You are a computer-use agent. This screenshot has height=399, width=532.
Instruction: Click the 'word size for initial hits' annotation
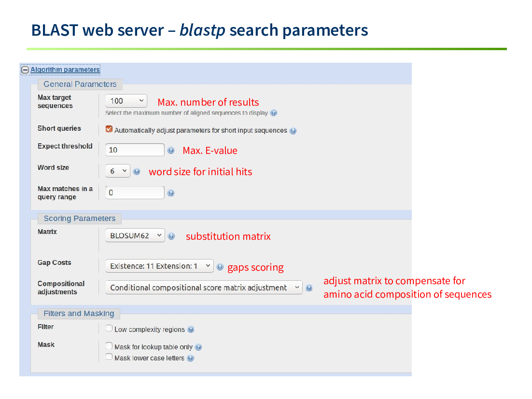[200, 172]
